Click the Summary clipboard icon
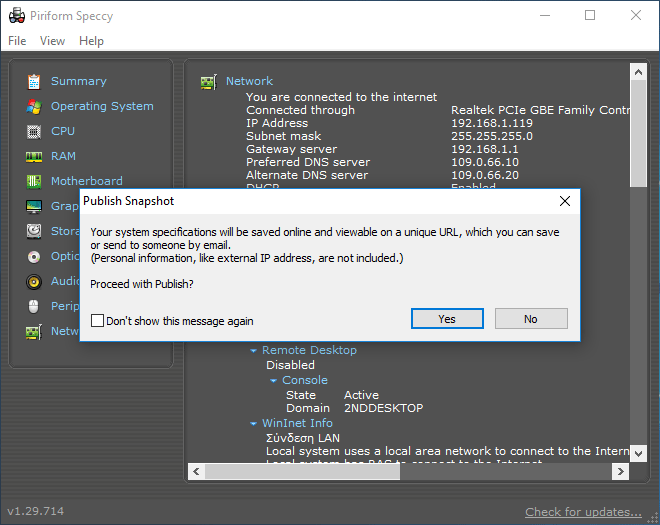660x525 pixels. click(x=34, y=82)
